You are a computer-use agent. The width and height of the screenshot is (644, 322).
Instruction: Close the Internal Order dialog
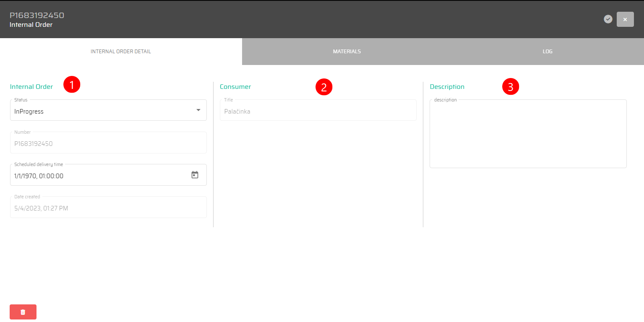pyautogui.click(x=625, y=19)
